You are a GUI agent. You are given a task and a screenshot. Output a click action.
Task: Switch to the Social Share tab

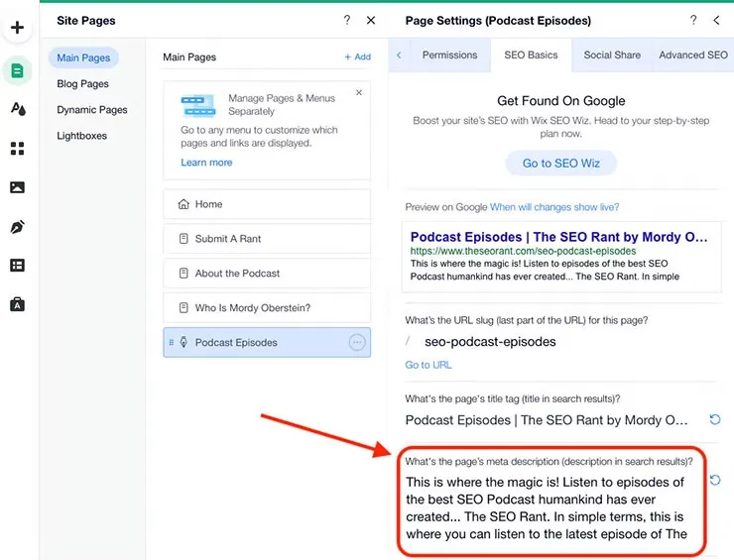[x=612, y=56]
